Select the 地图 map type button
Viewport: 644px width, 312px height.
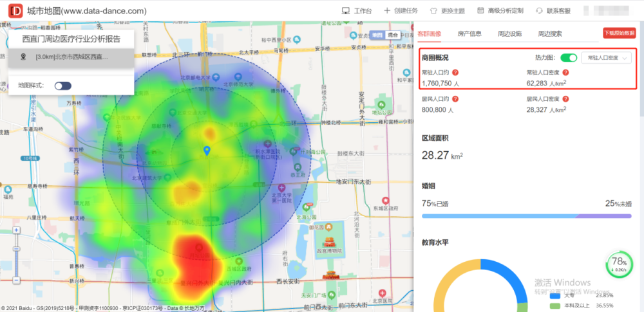377,35
